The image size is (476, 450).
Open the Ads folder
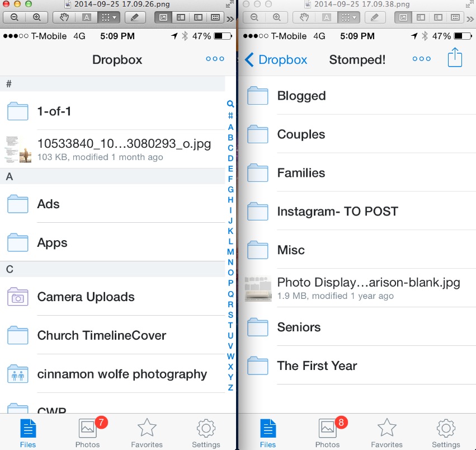pyautogui.click(x=112, y=204)
